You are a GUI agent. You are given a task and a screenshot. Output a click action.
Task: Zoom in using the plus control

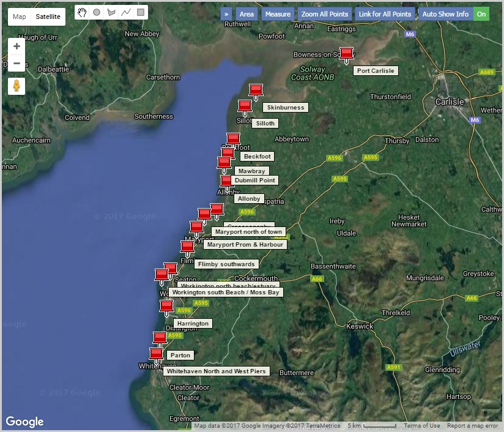(x=17, y=46)
